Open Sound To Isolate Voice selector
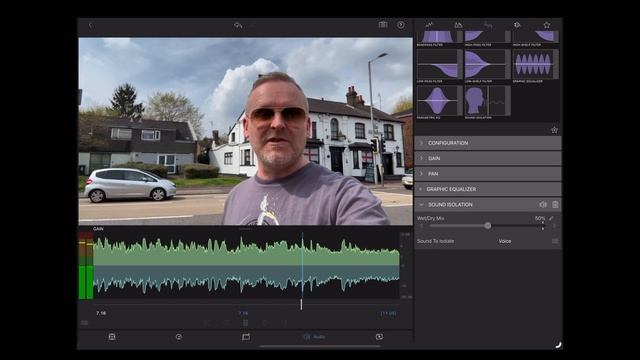Image resolution: width=640 pixels, height=360 pixels. 504,241
